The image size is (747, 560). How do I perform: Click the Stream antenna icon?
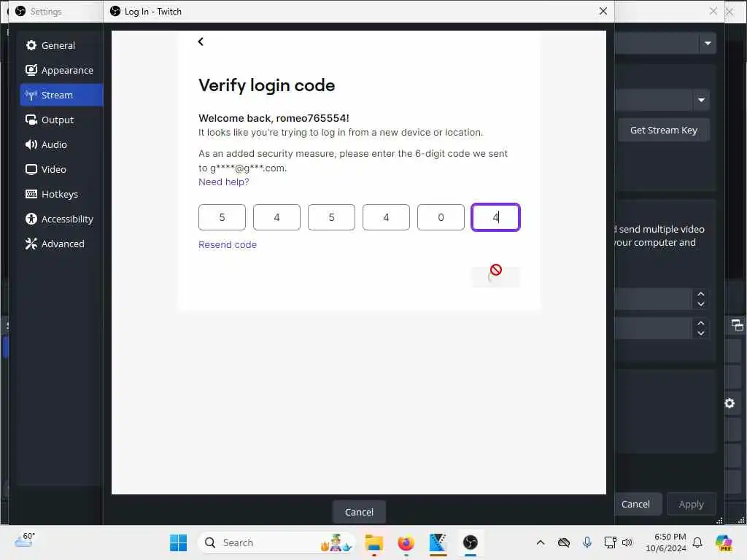pos(31,95)
